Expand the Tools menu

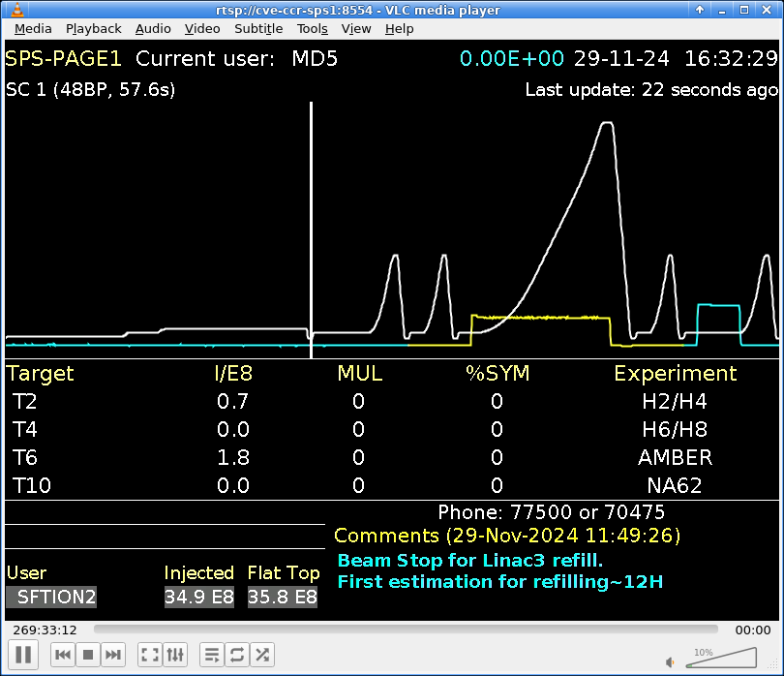click(313, 29)
